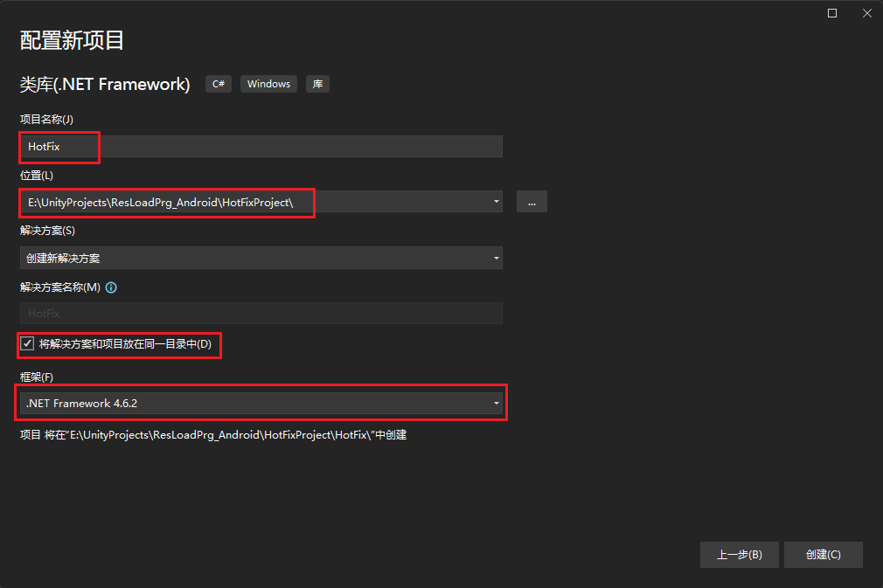883x588 pixels.
Task: Maximize the configure project dialog window
Action: (x=832, y=13)
